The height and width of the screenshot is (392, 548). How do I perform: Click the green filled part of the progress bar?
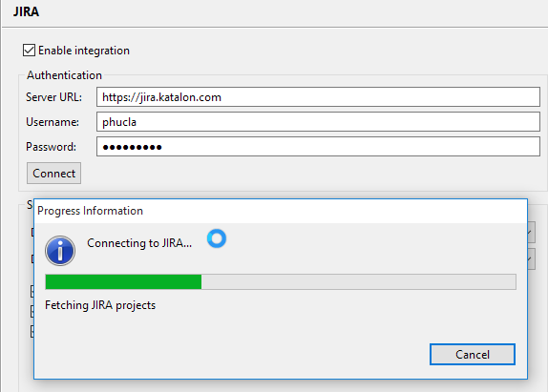pyautogui.click(x=123, y=281)
